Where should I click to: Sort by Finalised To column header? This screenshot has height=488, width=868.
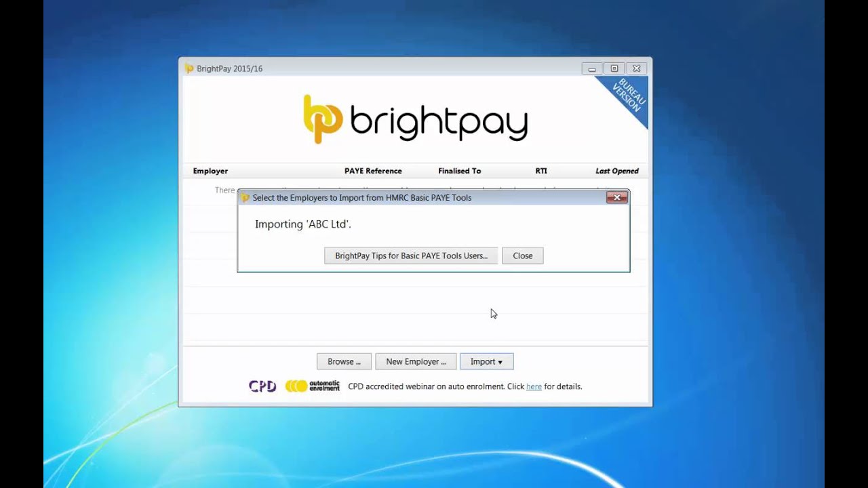459,171
